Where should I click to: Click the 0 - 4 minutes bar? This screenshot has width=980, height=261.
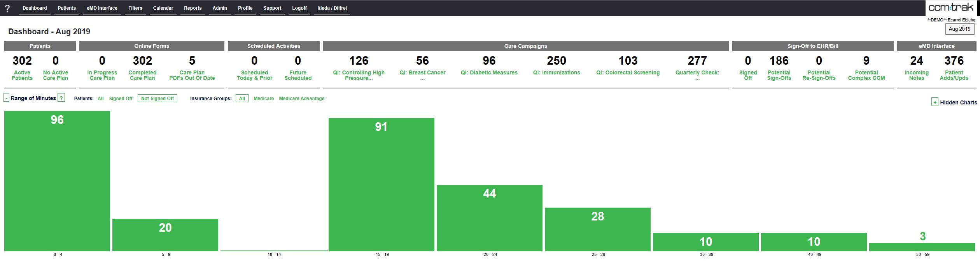tap(57, 181)
